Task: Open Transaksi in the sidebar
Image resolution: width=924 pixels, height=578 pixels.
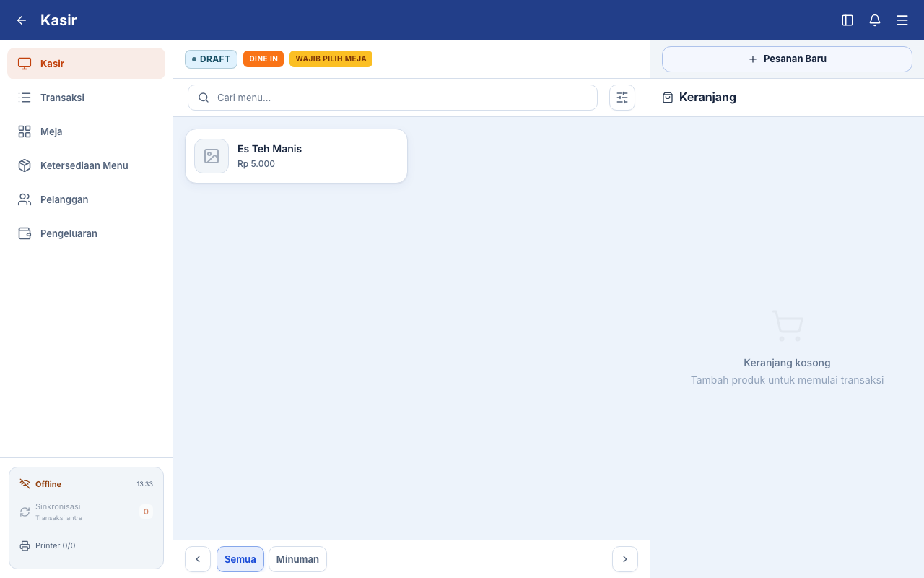Action: (x=87, y=98)
